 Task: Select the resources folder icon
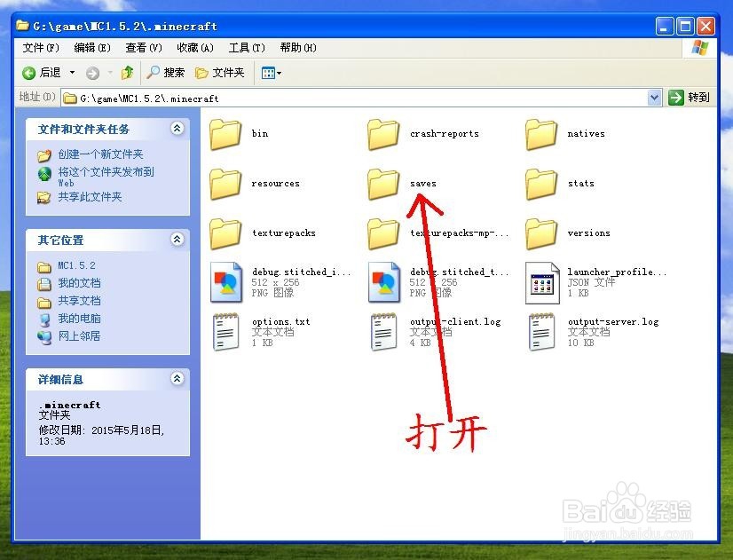225,184
